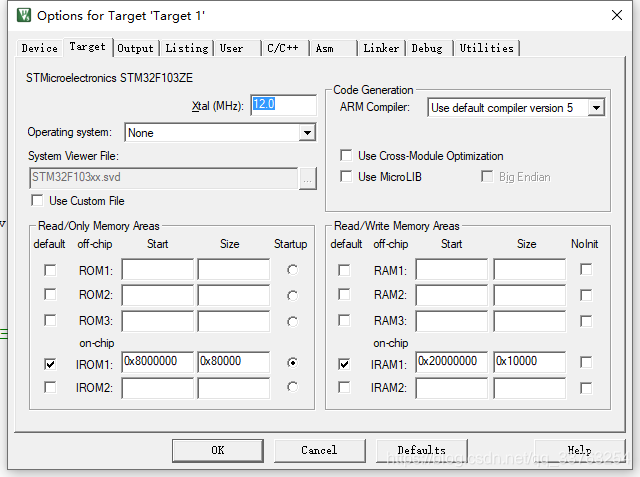
Task: Edit the IRAM1 Start field 0x20000000
Action: pyautogui.click(x=452, y=362)
